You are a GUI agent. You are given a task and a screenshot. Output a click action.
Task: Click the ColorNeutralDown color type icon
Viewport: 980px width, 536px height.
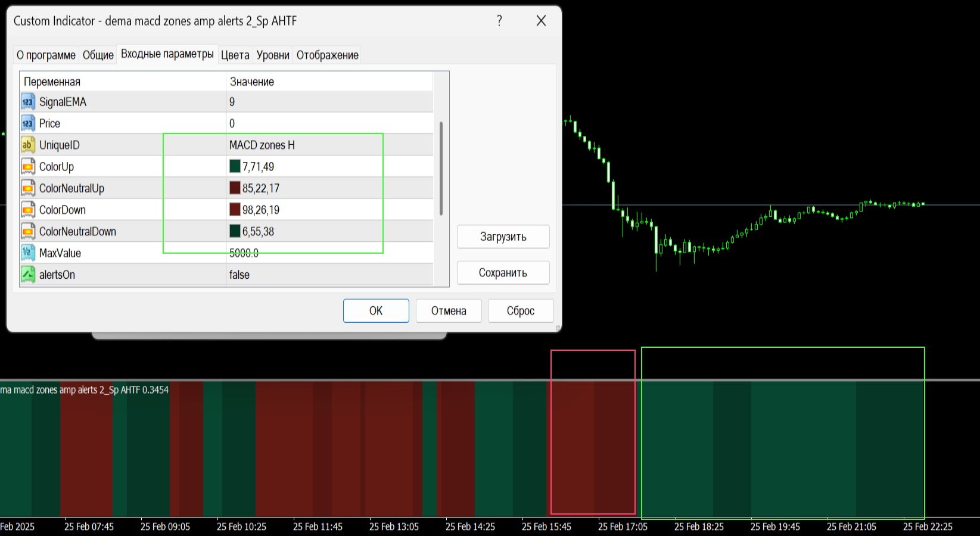pyautogui.click(x=28, y=231)
